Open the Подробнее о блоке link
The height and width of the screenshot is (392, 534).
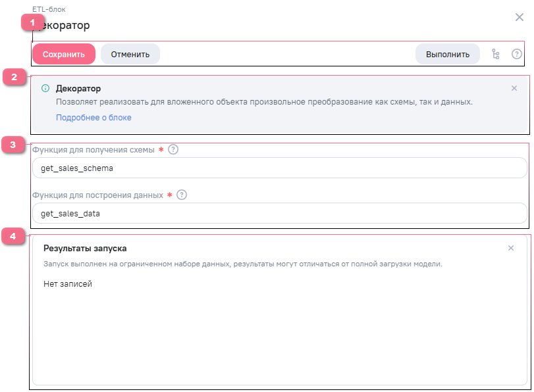(x=93, y=118)
